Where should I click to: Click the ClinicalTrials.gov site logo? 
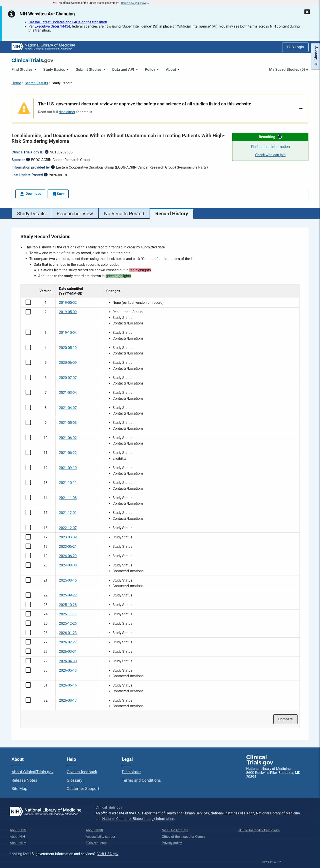(x=32, y=60)
